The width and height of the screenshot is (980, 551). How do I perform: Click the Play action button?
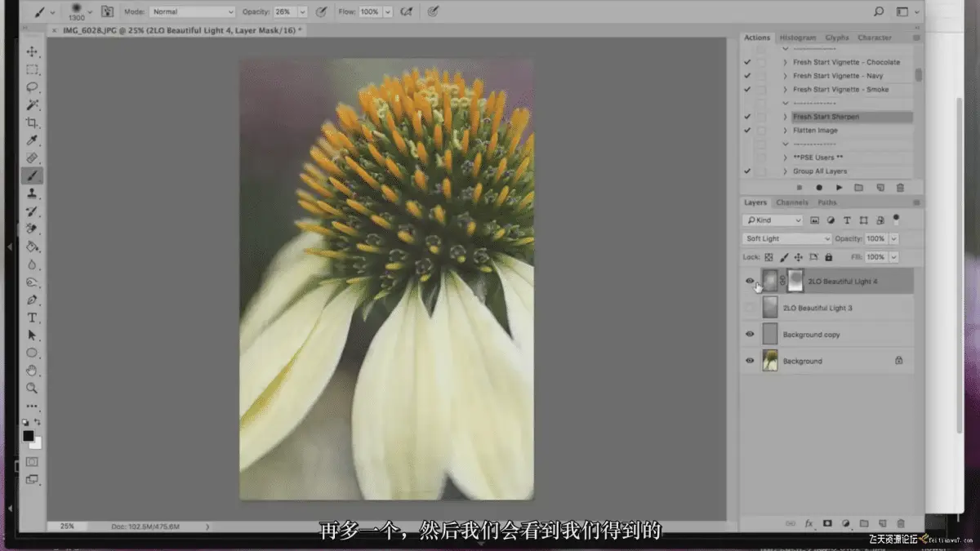pos(839,188)
